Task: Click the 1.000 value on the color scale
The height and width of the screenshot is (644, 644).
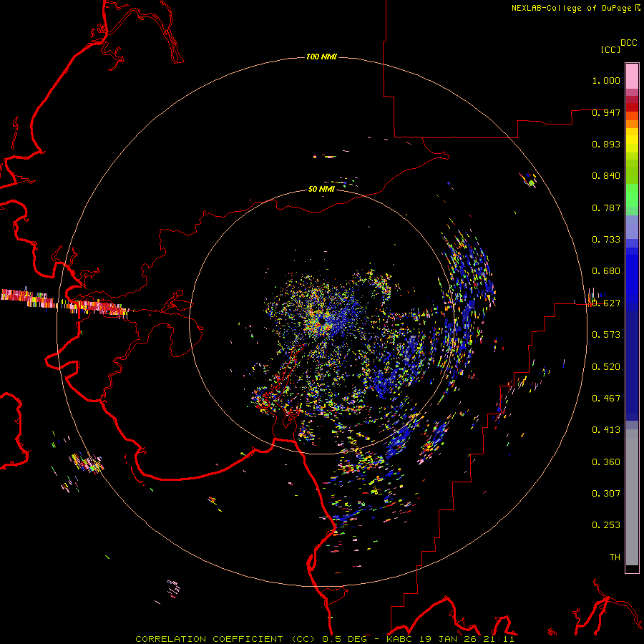Action: coord(606,80)
